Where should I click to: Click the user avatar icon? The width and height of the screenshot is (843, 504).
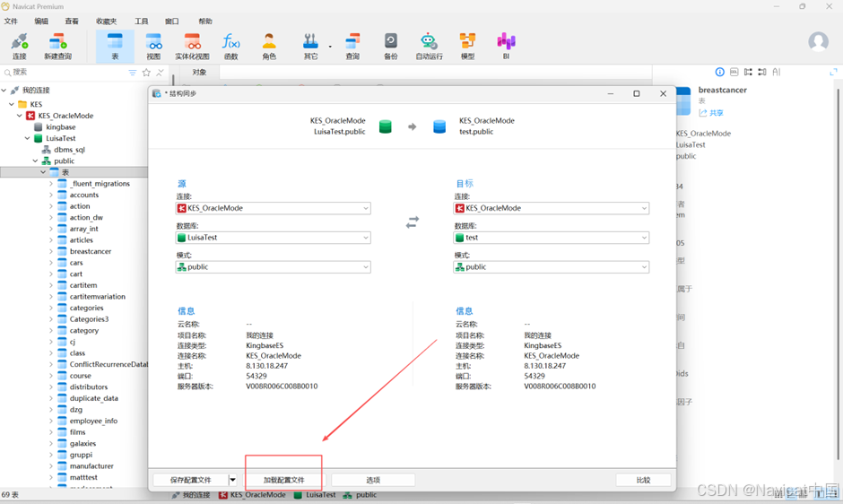[818, 42]
